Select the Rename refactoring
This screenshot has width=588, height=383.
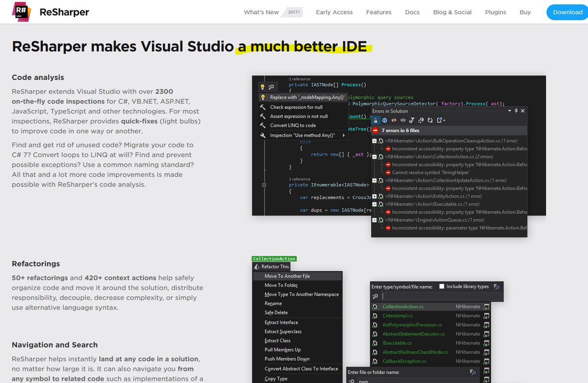coord(273,304)
